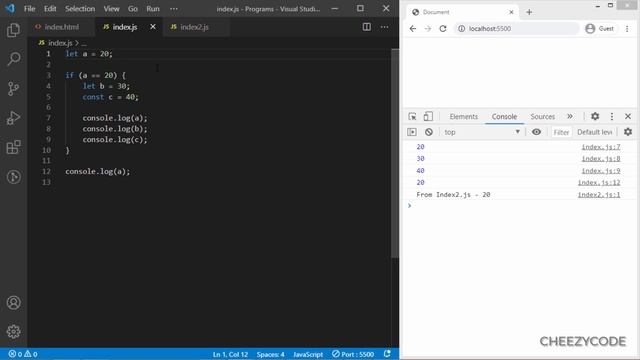640x360 pixels.
Task: Open the Manage gear in VS Code
Action: tap(13, 331)
